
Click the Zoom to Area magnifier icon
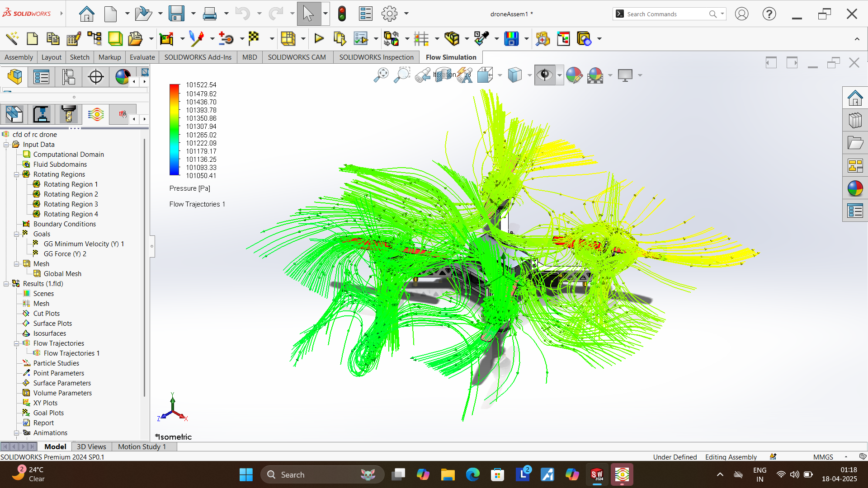pyautogui.click(x=402, y=75)
